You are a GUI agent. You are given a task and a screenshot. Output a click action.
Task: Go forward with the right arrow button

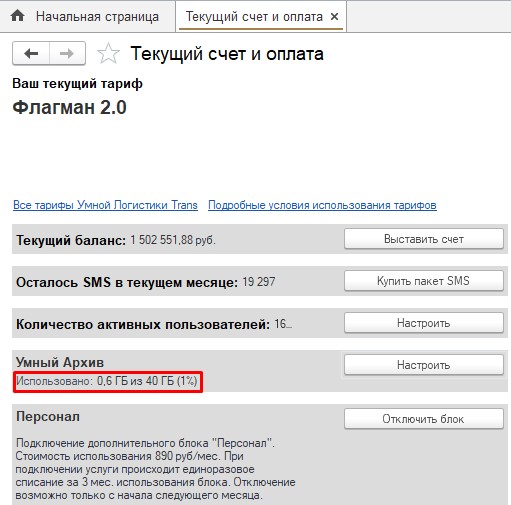[67, 53]
